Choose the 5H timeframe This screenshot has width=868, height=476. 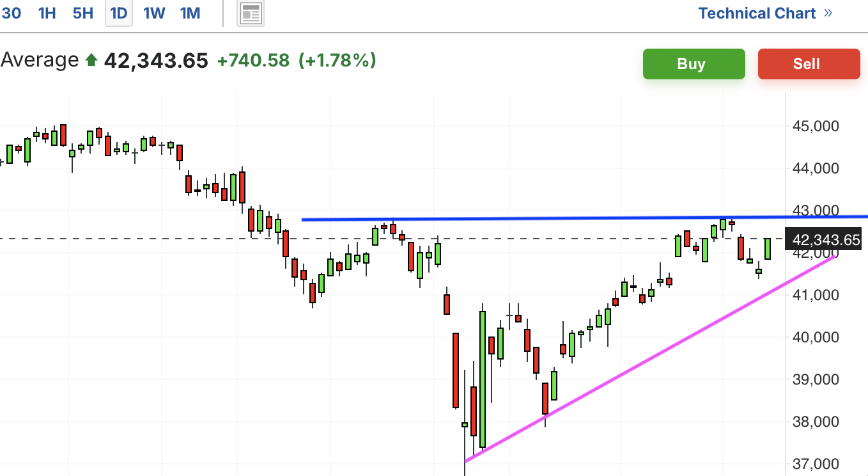(82, 13)
